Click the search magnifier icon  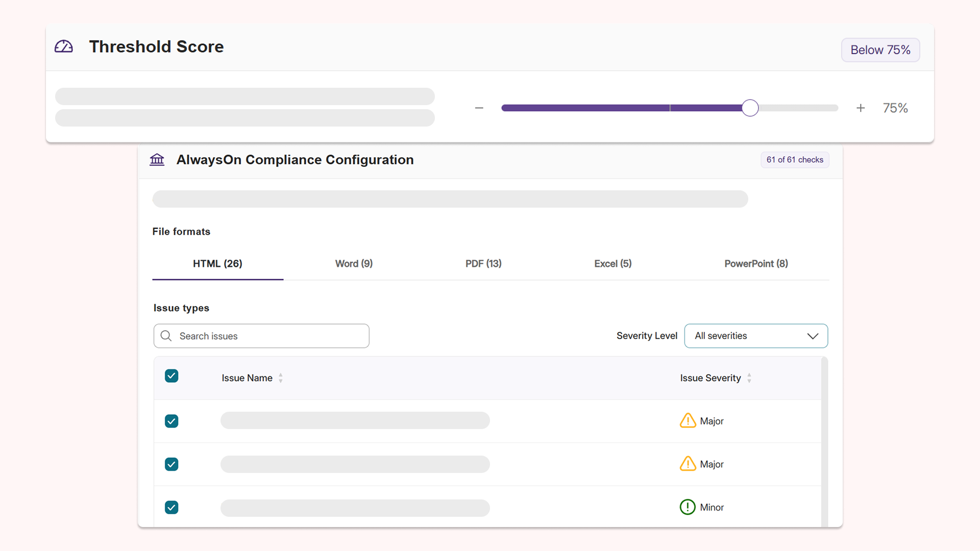[x=166, y=336]
